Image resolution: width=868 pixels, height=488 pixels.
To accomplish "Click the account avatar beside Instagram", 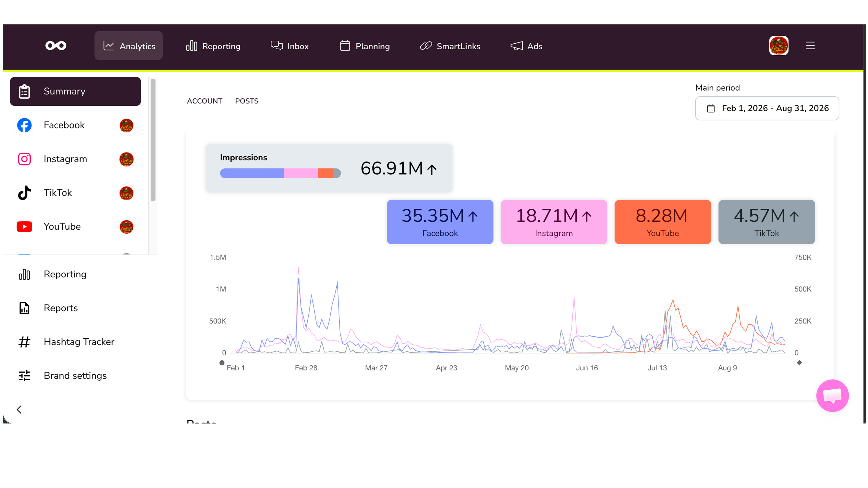I will click(x=126, y=159).
